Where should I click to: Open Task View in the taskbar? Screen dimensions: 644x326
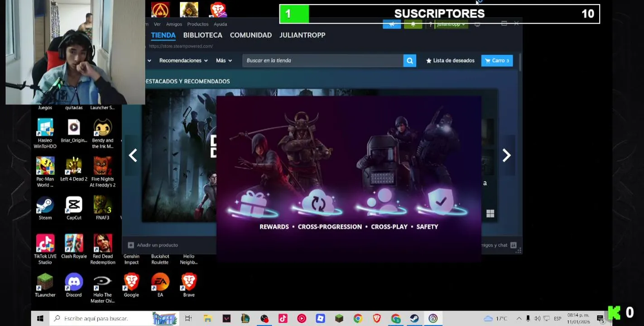click(x=188, y=318)
